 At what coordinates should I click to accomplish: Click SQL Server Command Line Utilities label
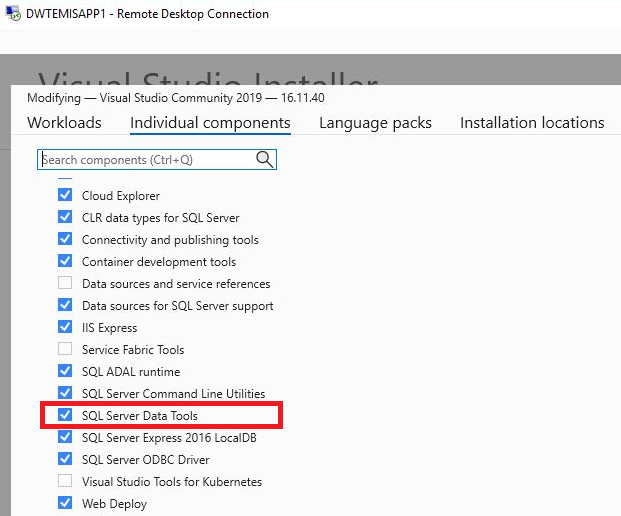pos(173,394)
